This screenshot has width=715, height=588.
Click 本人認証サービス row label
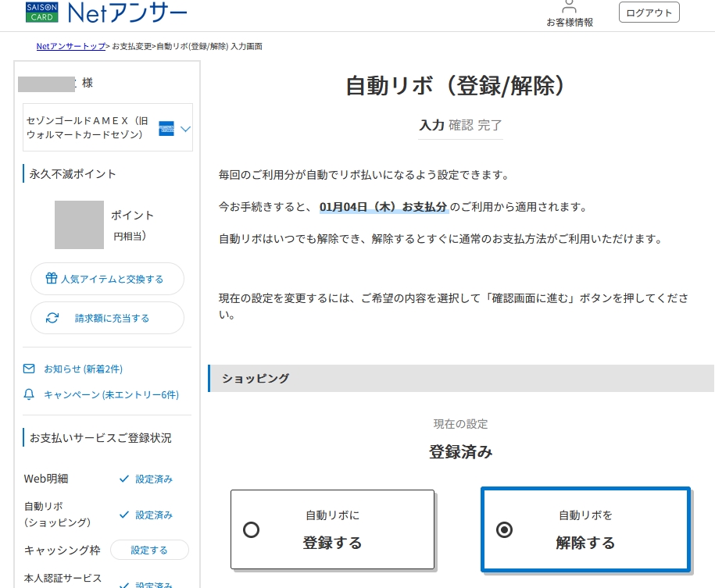coord(63,578)
